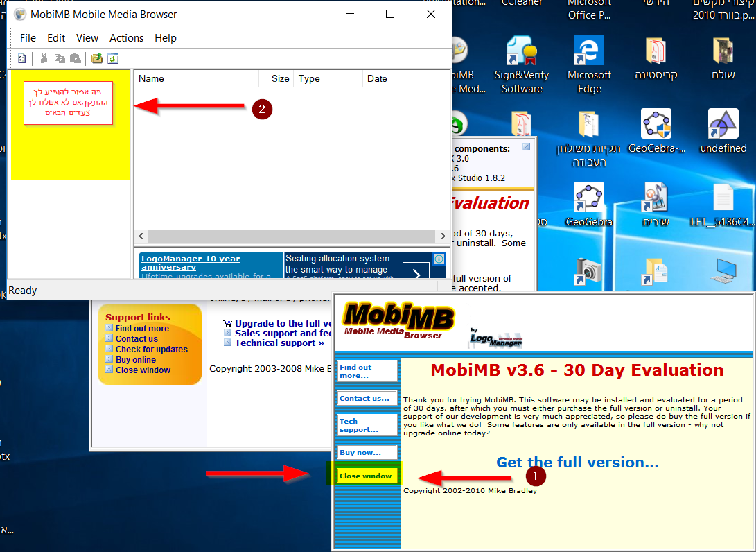Click Buy online under Support links

pyautogui.click(x=136, y=359)
